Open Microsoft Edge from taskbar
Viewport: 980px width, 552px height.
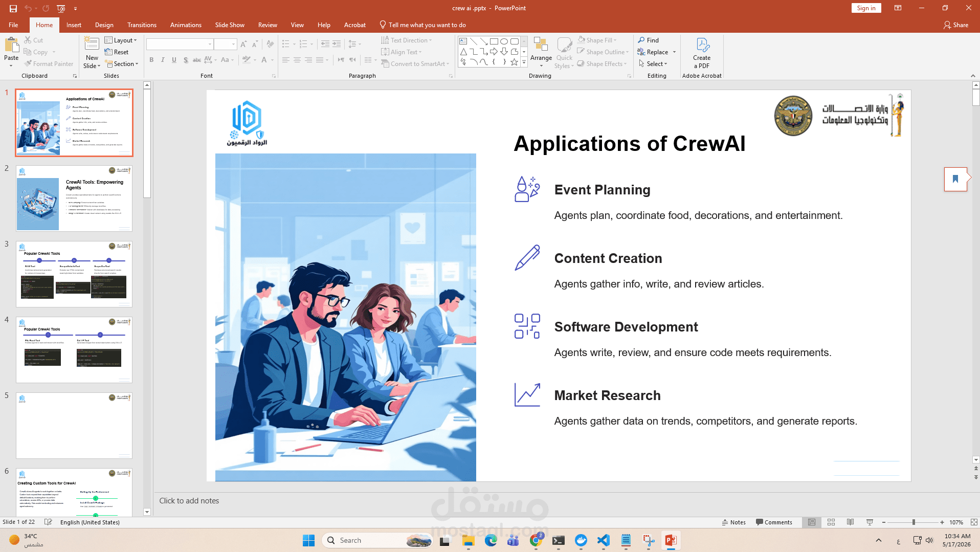point(491,540)
